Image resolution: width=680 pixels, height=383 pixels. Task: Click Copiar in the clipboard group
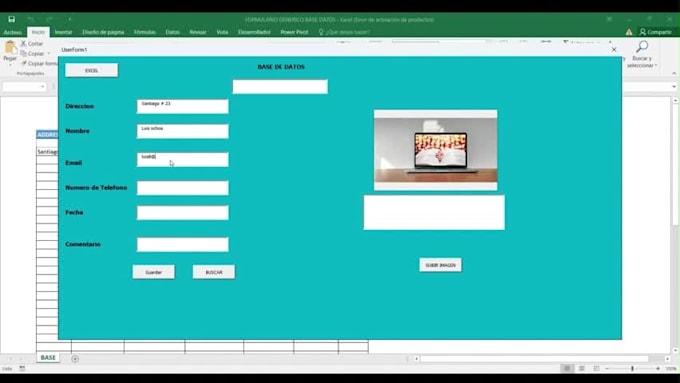(x=33, y=54)
